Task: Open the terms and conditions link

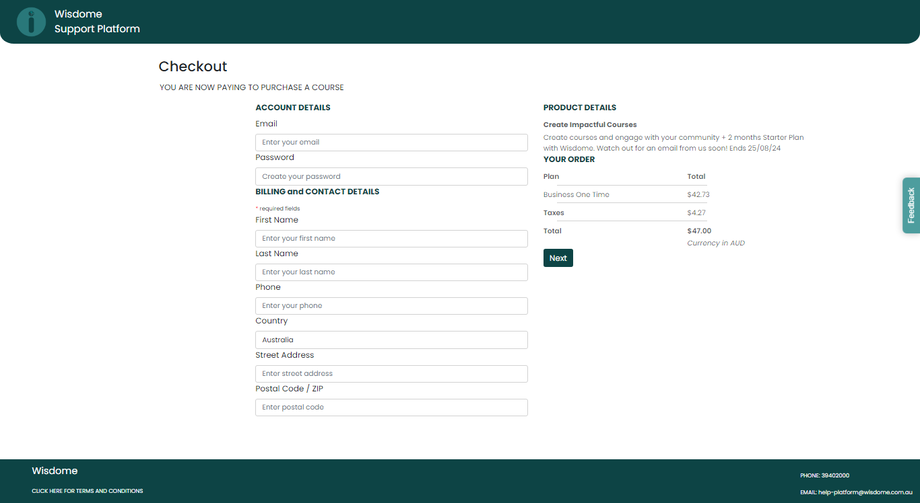Action: pos(87,491)
